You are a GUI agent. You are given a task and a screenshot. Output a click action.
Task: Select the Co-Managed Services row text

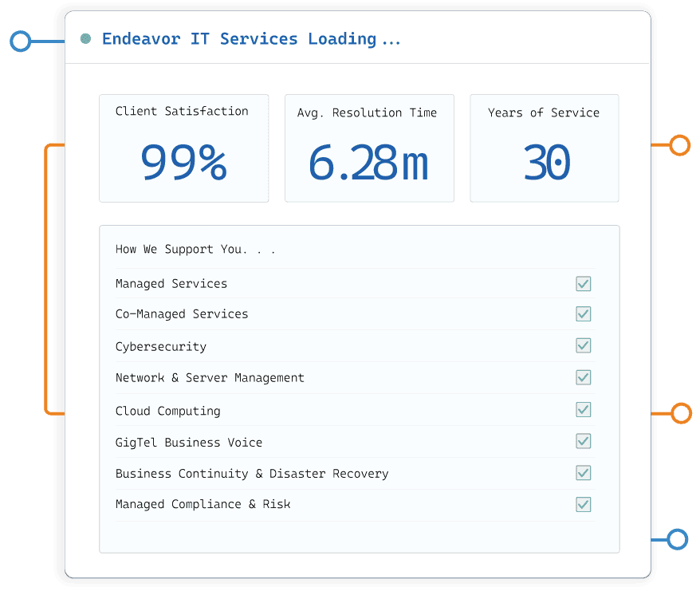coord(182,314)
